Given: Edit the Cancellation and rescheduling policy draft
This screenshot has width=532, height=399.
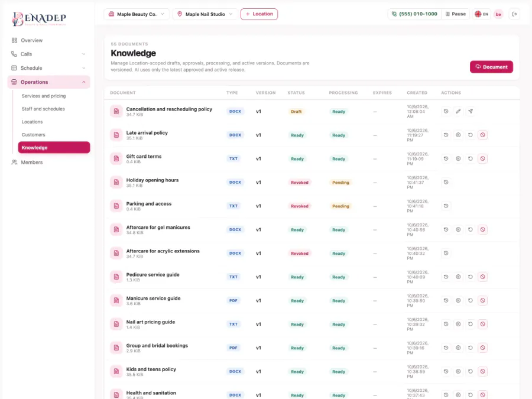Looking at the screenshot, I should (x=458, y=111).
